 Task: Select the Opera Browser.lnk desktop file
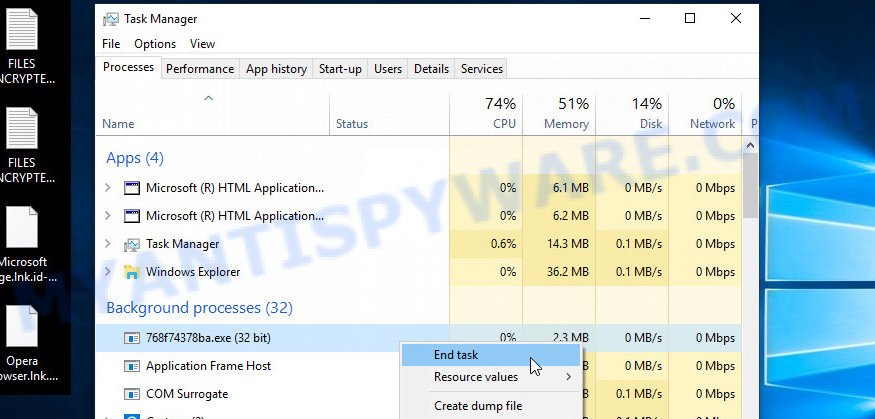coord(22,344)
